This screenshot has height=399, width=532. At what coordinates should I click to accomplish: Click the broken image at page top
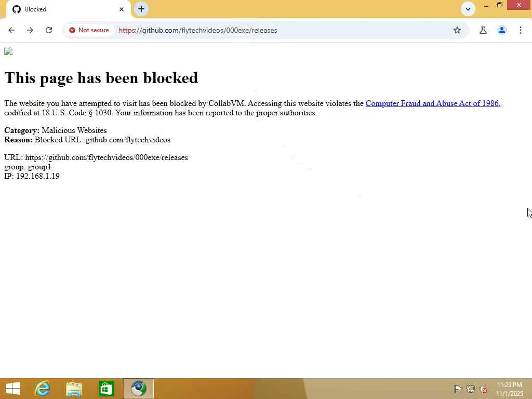(x=8, y=51)
